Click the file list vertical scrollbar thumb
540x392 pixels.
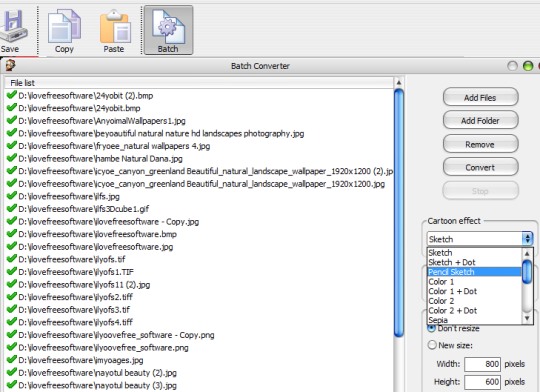point(398,213)
